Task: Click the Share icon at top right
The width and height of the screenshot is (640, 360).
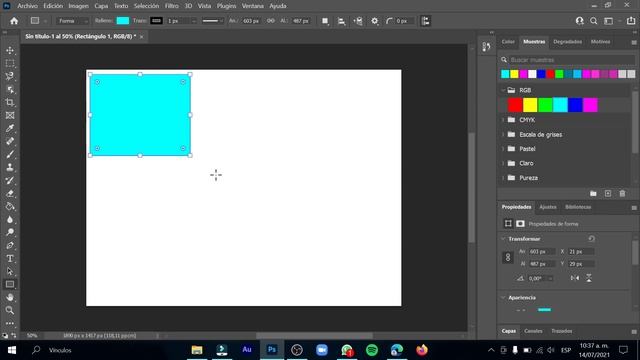Action: tap(631, 21)
